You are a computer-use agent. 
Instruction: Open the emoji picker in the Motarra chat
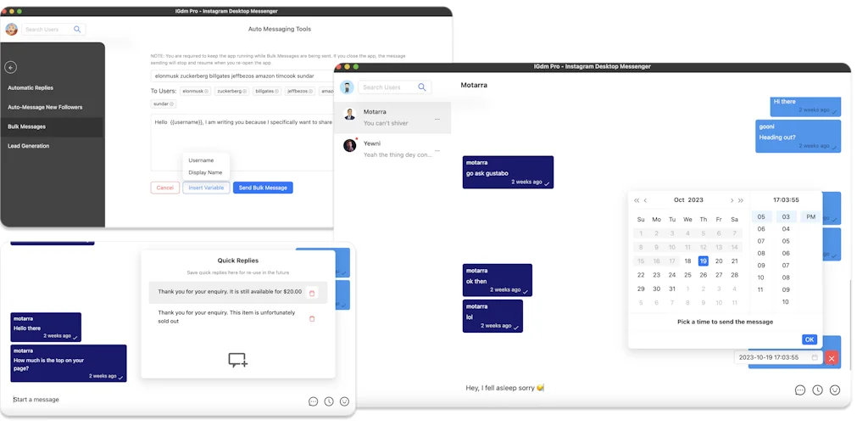point(835,390)
